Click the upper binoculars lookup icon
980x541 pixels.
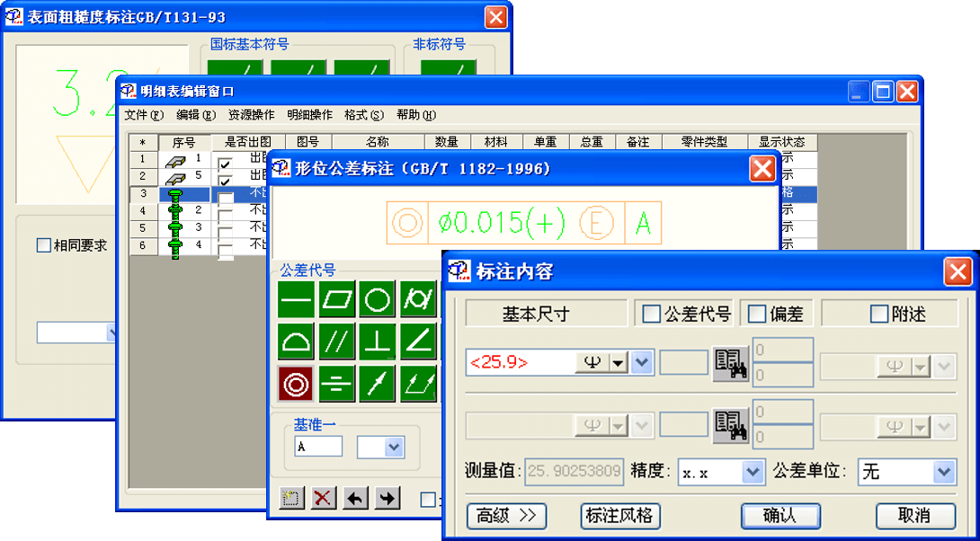point(731,364)
